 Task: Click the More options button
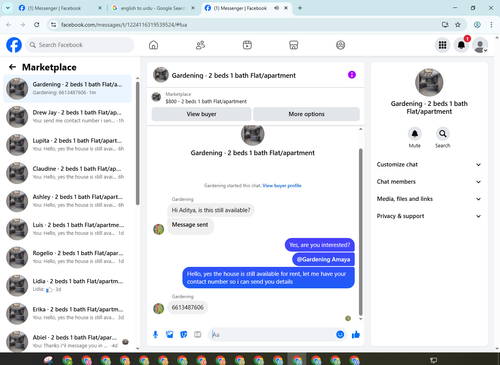306,114
